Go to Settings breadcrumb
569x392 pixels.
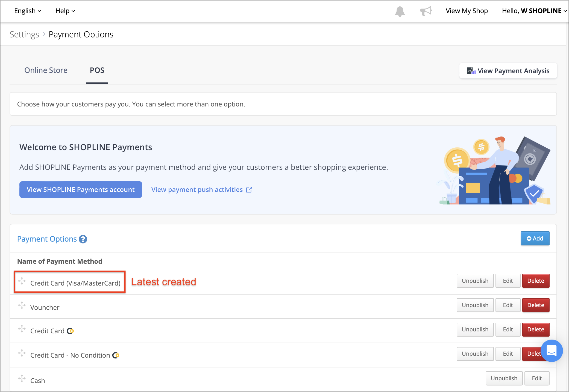[x=24, y=35]
